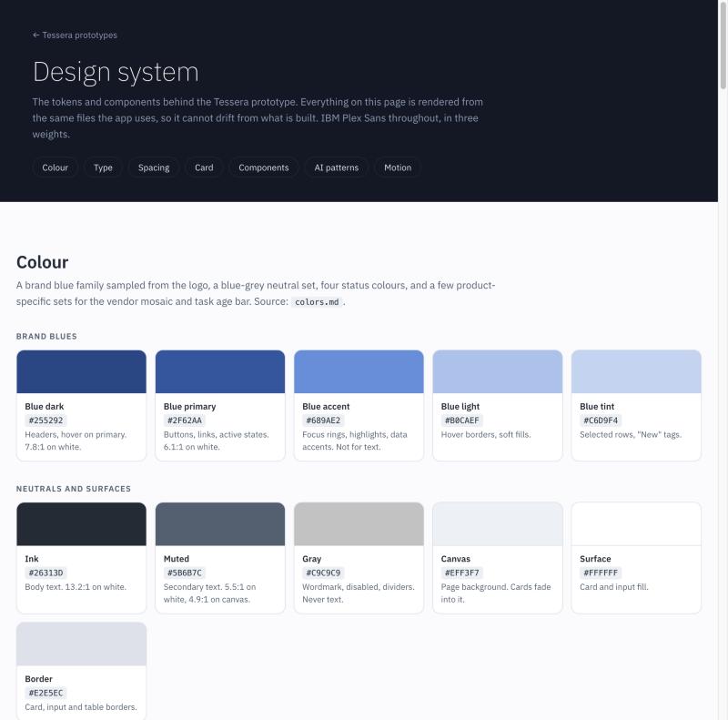Pick the Blue tint colour swatch
The width and height of the screenshot is (728, 720).
point(636,371)
